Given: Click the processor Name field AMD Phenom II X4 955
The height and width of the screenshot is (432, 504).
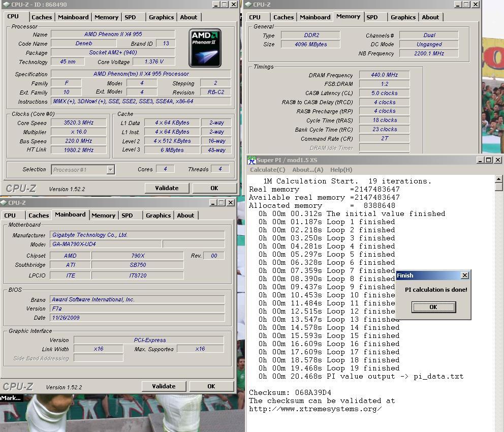Looking at the screenshot, I should pyautogui.click(x=113, y=34).
